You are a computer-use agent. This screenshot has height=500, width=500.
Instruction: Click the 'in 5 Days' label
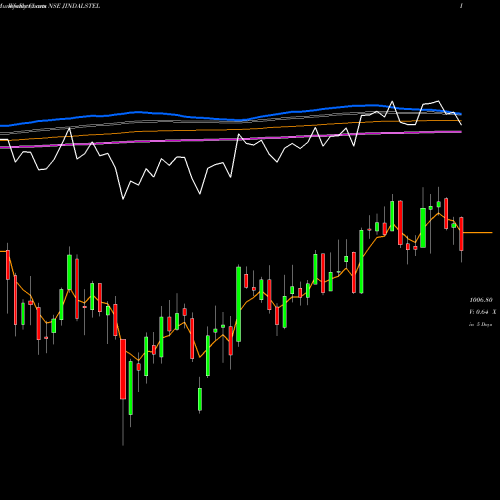tap(480, 324)
